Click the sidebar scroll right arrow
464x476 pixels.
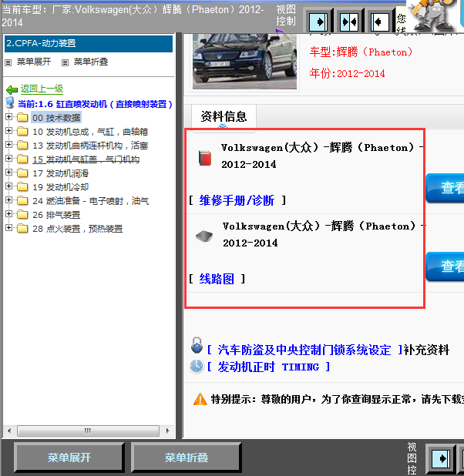(x=167, y=431)
